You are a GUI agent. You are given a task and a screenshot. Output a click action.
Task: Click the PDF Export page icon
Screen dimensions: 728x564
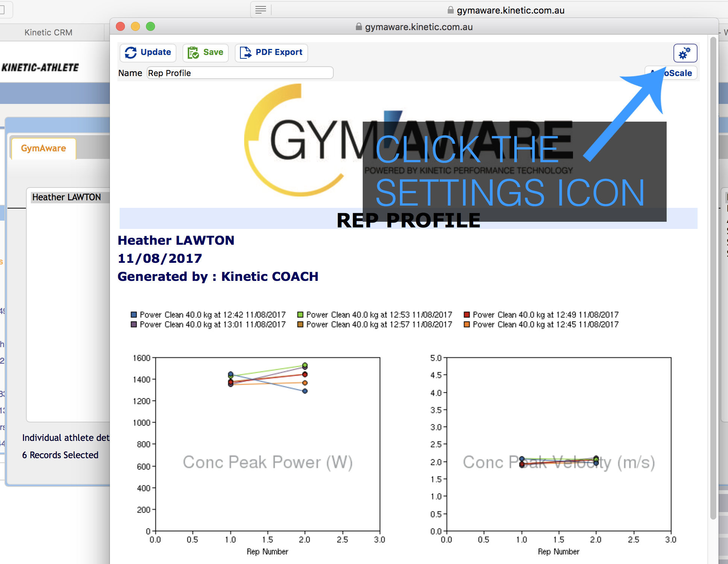coord(246,53)
